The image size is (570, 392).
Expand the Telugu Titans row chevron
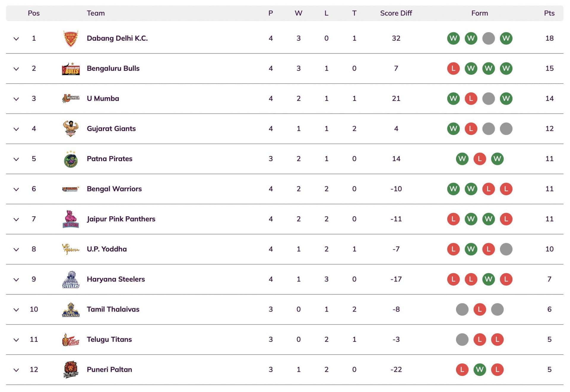coord(16,340)
